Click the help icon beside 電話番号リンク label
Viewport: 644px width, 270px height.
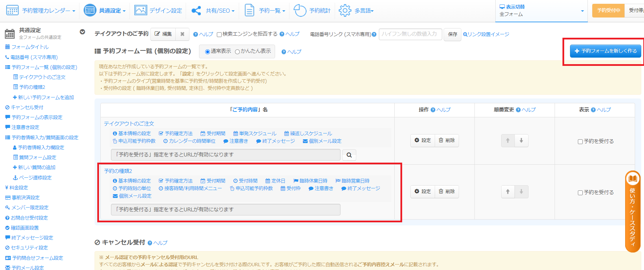[x=374, y=34]
